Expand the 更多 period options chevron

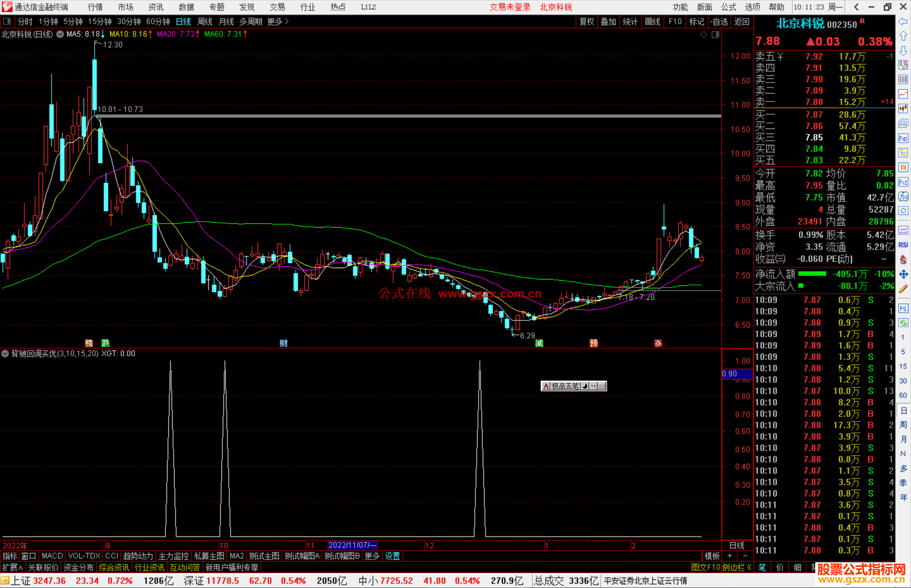(x=287, y=21)
